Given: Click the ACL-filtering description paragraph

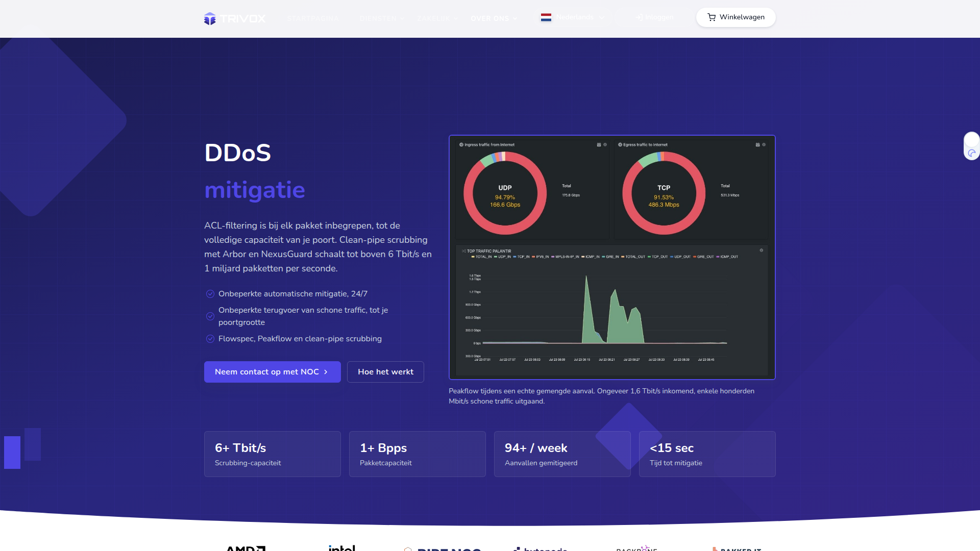Looking at the screenshot, I should pos(318,247).
